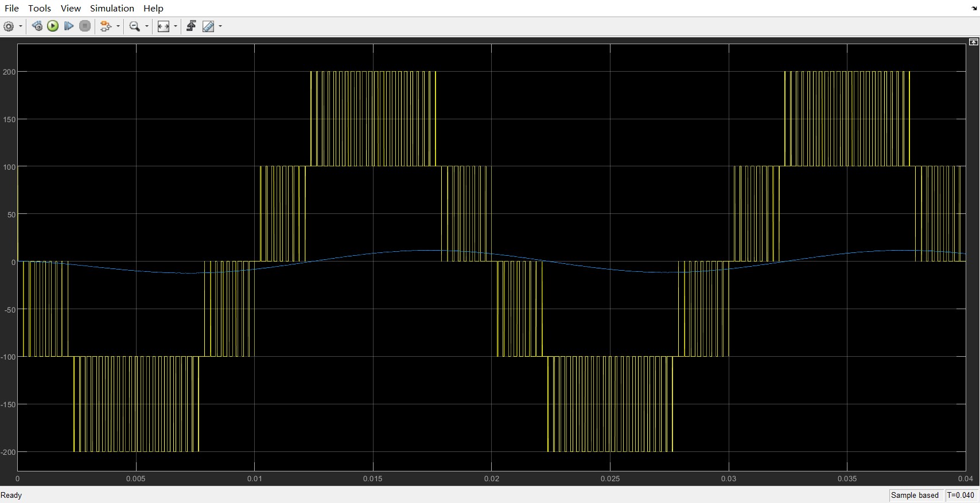Click the Sample based status entry
Viewport: 980px width, 503px height.
(915, 495)
